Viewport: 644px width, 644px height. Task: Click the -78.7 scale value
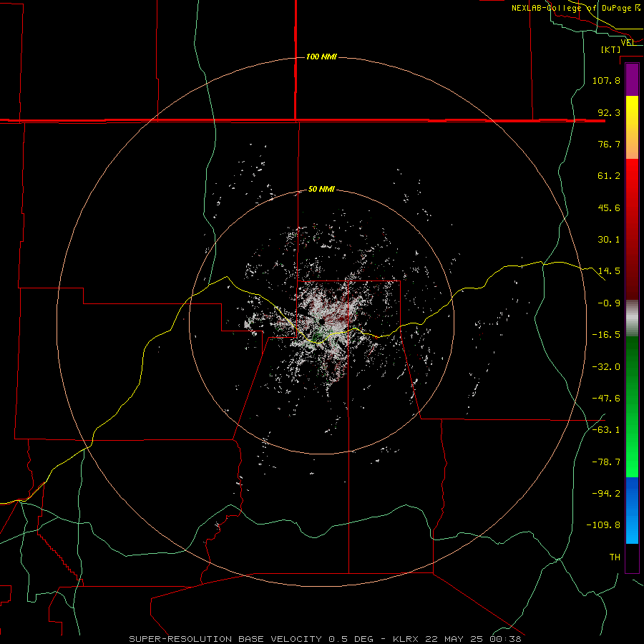[606, 462]
